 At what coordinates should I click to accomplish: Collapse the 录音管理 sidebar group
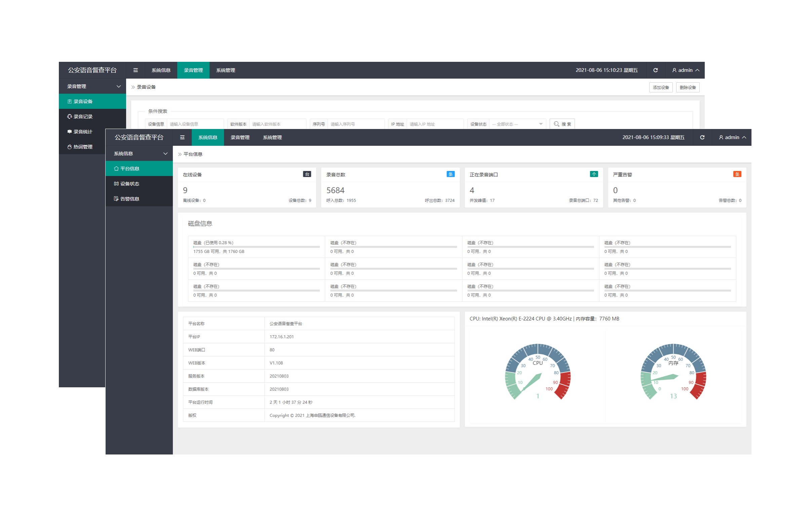pos(93,86)
